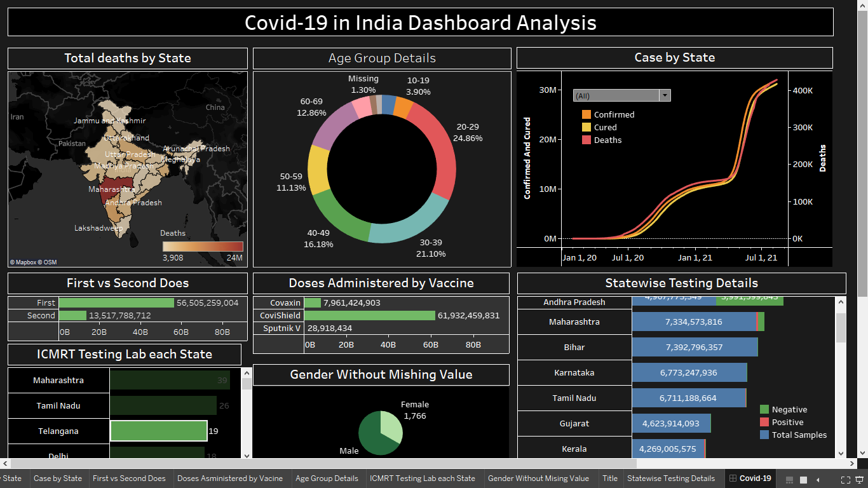
Task: Click the Positive legend color square
Action: click(764, 423)
